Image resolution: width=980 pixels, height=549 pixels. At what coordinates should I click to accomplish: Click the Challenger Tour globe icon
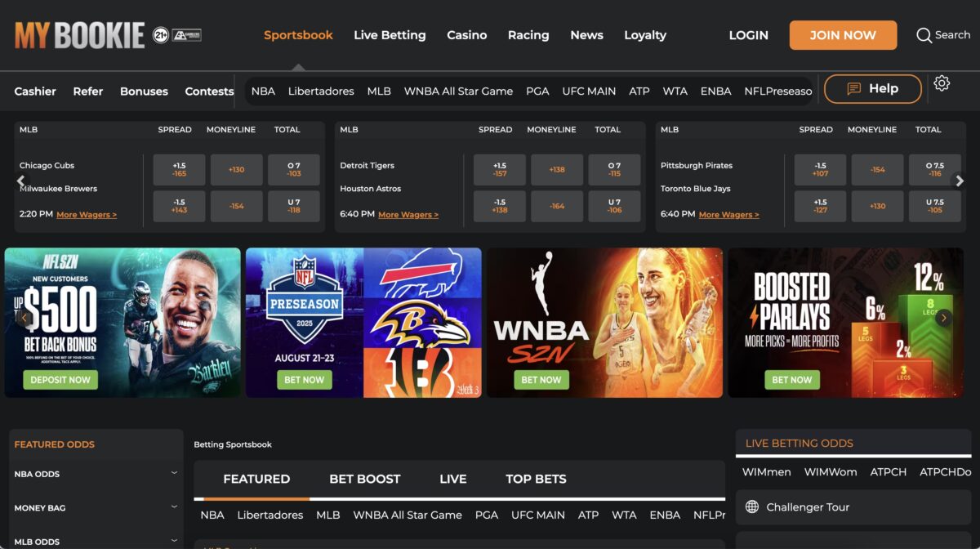[752, 507]
